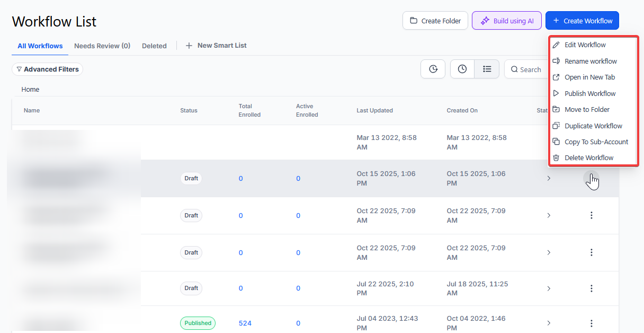Click the Delete Workflow trash icon
The image size is (644, 333).
(x=556, y=157)
